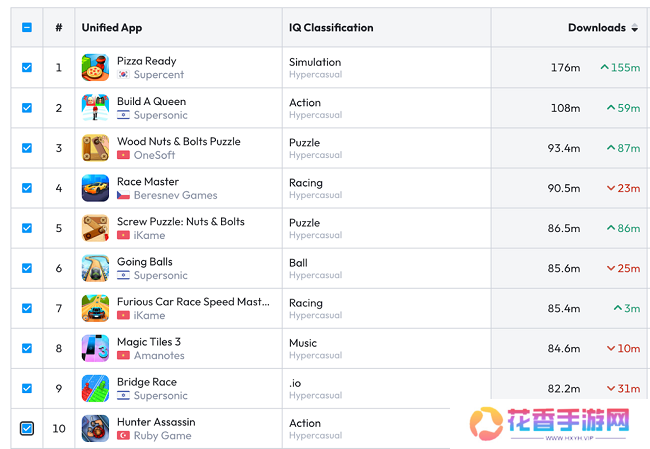This screenshot has height=449, width=650.
Task: Click the Furious Car Race Speed Master title
Action: point(193,302)
